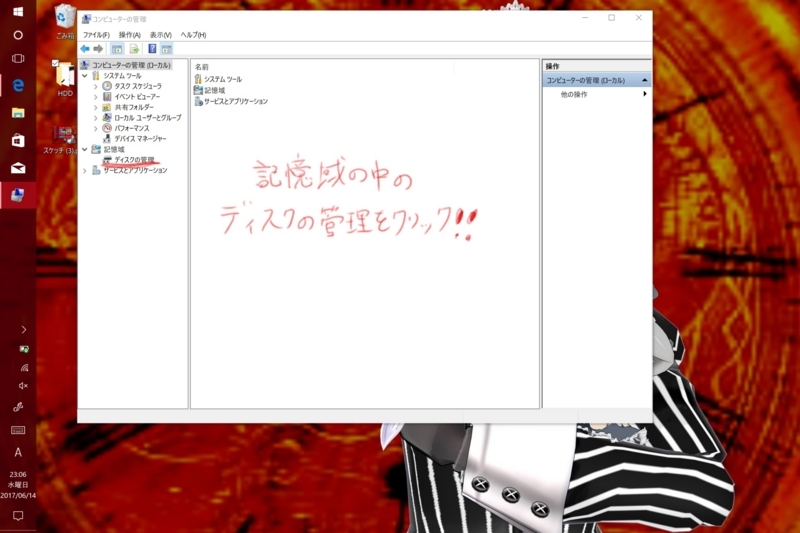
Task: Collapse the システム ツール tree node
Action: point(85,75)
